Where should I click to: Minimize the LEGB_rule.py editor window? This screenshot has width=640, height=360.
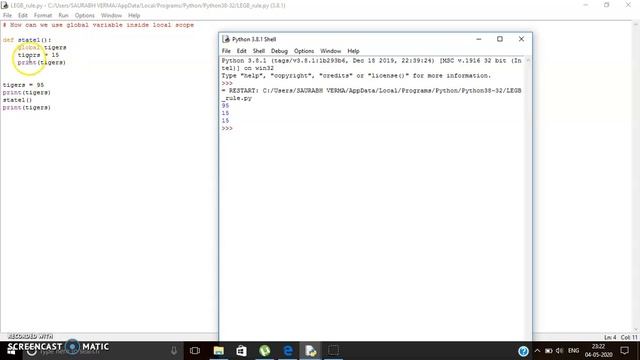[586, 5]
